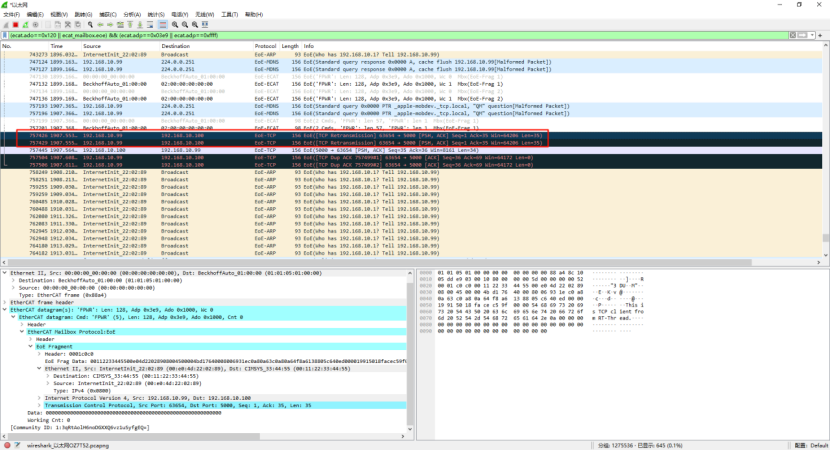This screenshot has width=830, height=450.
Task: Collapse the EtherCAT Mailbox Protocol:EoE node
Action: 22,332
